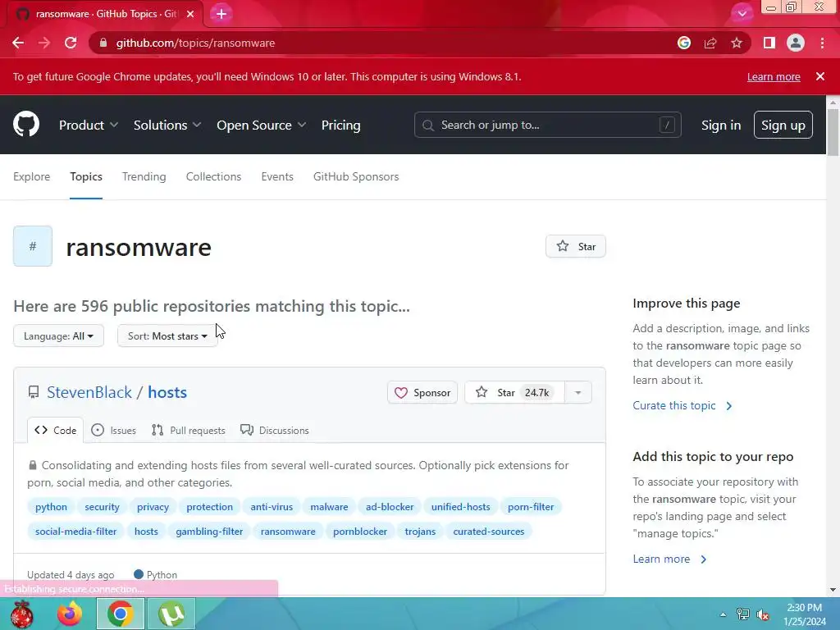The width and height of the screenshot is (840, 630).
Task: Click the python topic tag
Action: [52, 507]
